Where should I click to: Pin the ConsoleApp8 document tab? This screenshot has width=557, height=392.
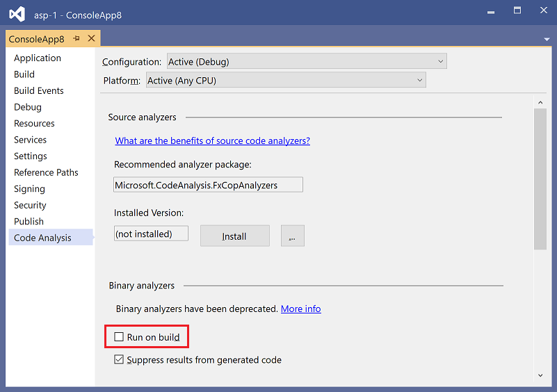[x=76, y=39]
